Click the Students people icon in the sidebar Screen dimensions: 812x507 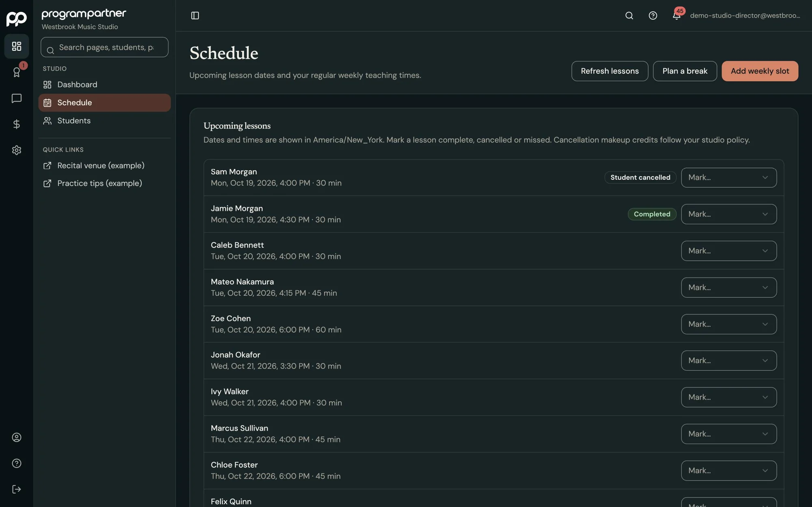pyautogui.click(x=48, y=121)
